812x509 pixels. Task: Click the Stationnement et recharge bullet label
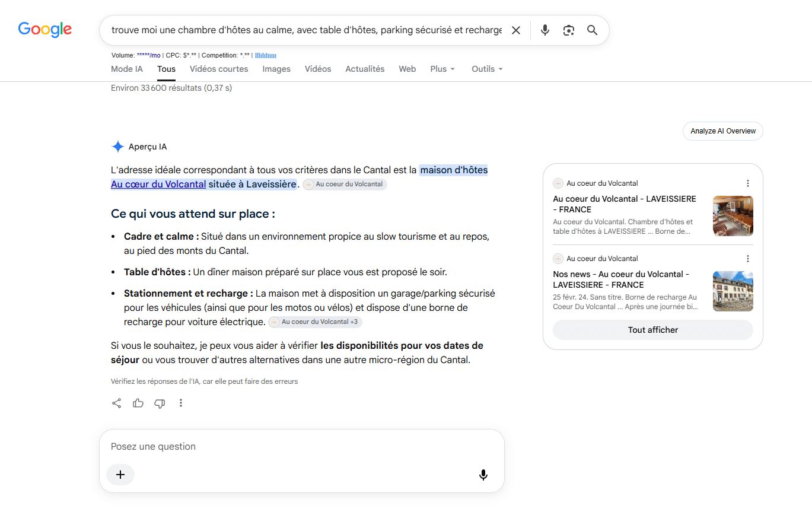(x=189, y=294)
